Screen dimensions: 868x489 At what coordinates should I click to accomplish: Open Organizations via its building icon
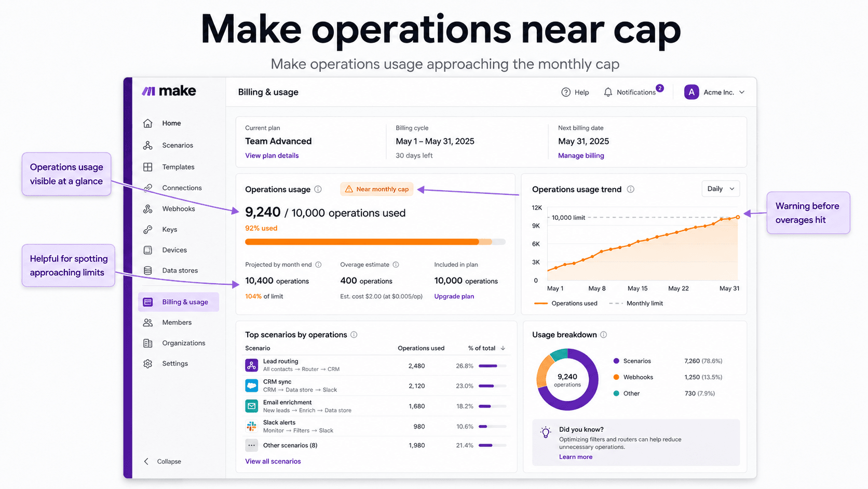point(148,343)
